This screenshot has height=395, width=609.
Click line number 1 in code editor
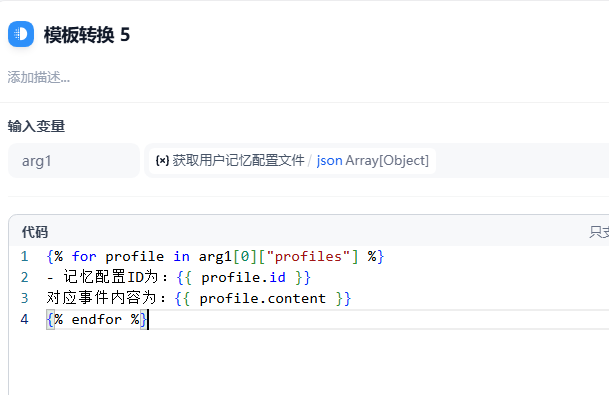[24, 256]
